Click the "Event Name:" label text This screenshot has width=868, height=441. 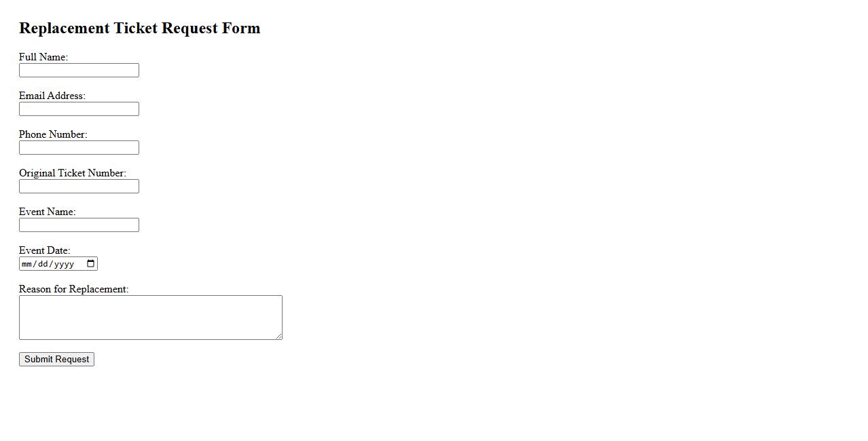48,212
